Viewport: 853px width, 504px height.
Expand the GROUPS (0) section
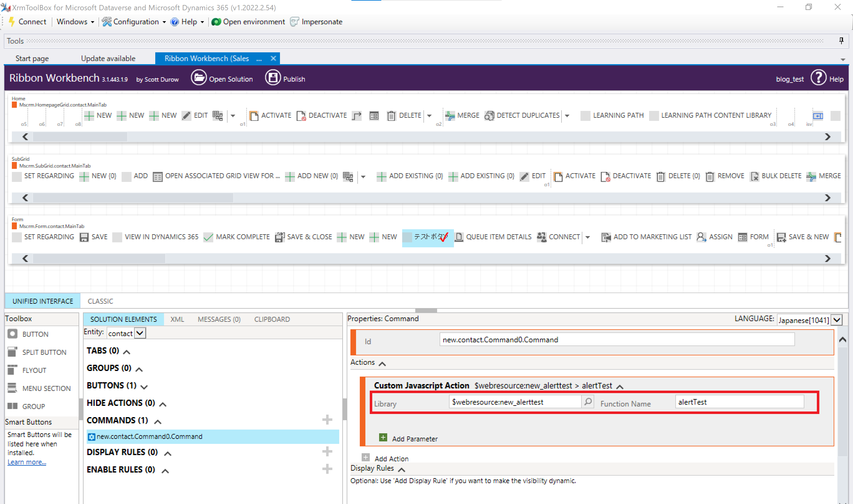(x=139, y=369)
